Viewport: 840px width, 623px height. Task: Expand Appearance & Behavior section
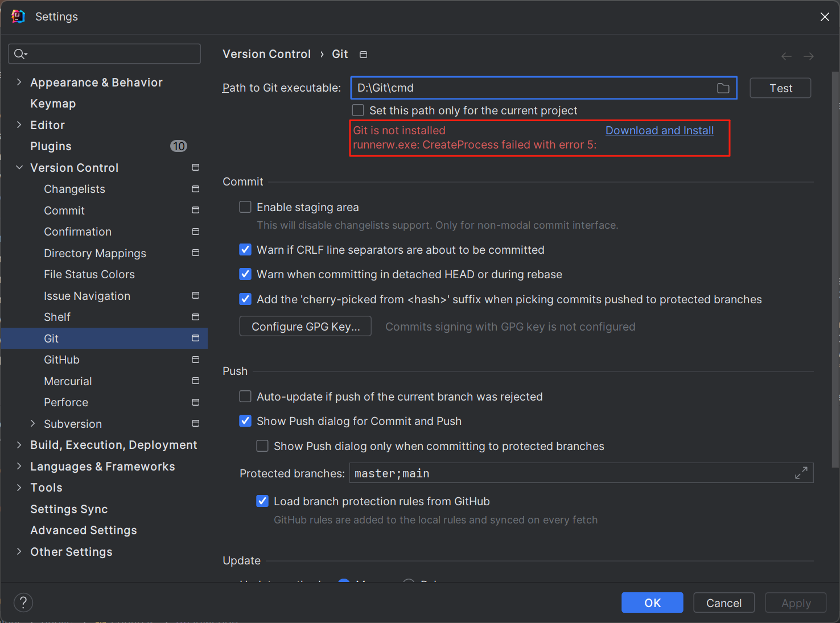click(x=19, y=82)
